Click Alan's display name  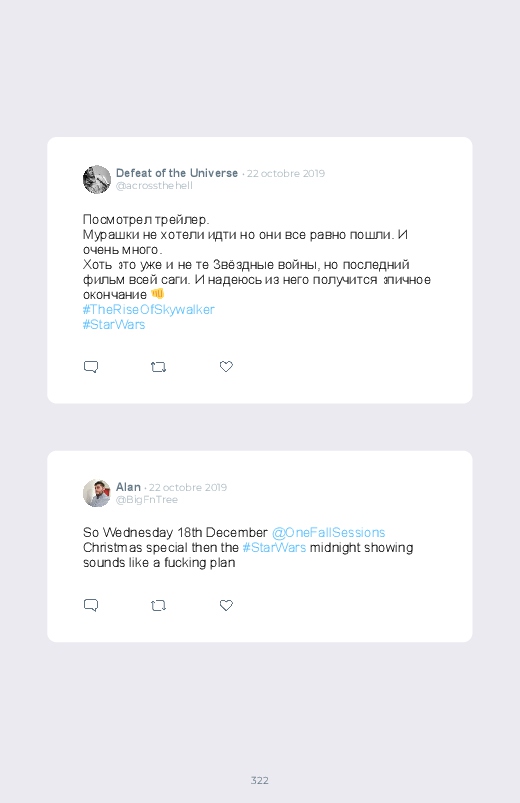(128, 487)
